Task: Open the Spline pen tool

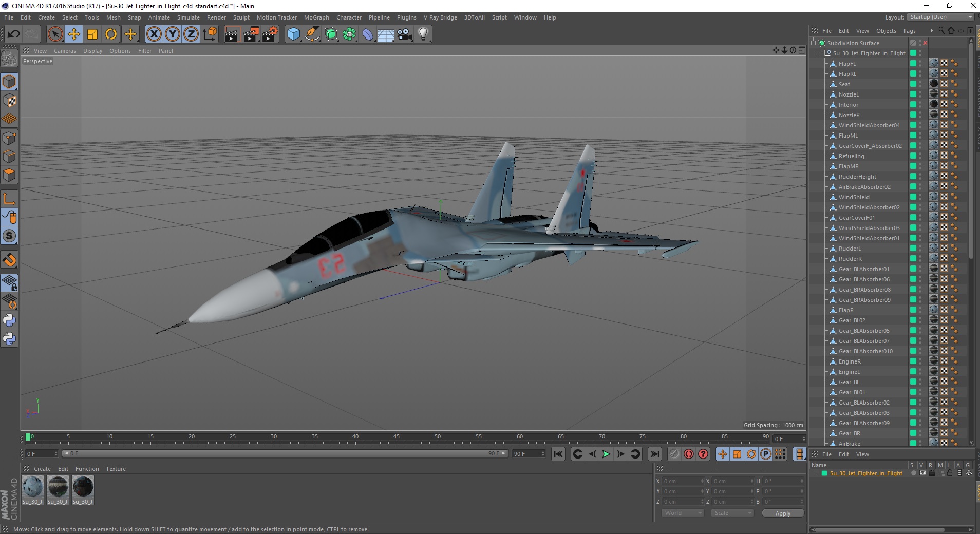Action: (312, 34)
